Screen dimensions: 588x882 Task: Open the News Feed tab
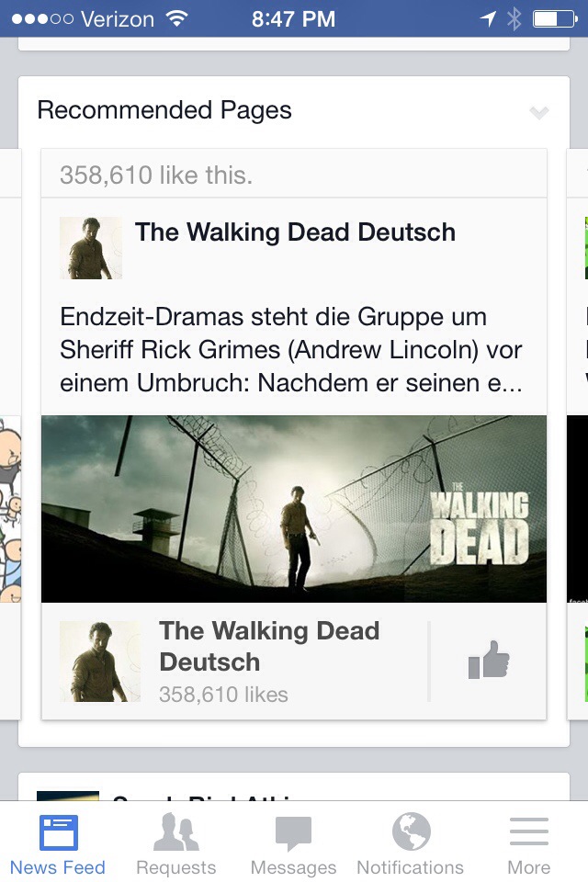click(x=58, y=842)
